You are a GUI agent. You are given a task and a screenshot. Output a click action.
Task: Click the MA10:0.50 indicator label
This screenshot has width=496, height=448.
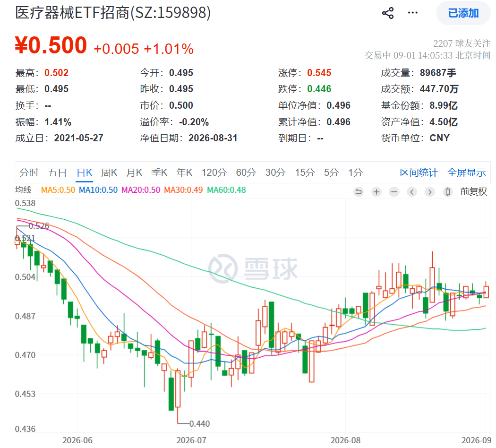pos(98,190)
